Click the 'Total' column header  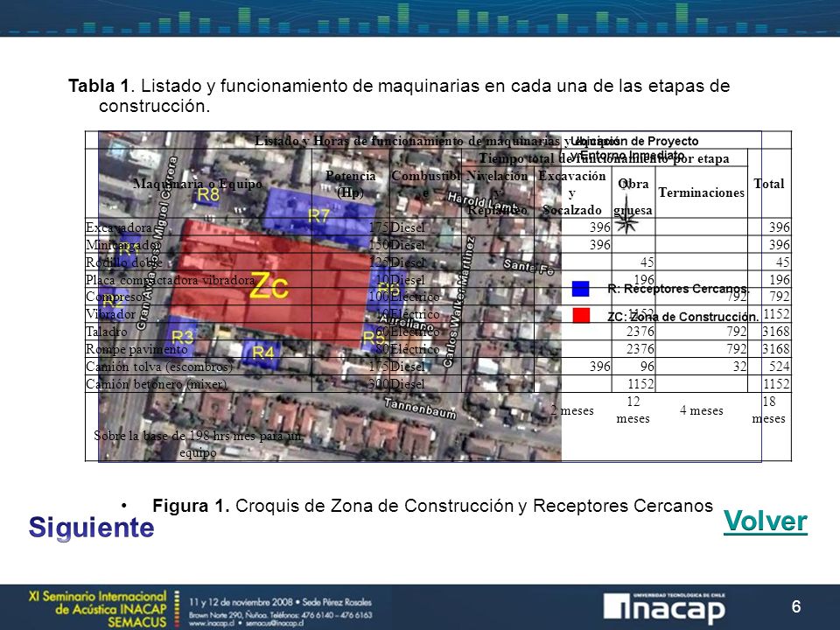[x=769, y=184]
